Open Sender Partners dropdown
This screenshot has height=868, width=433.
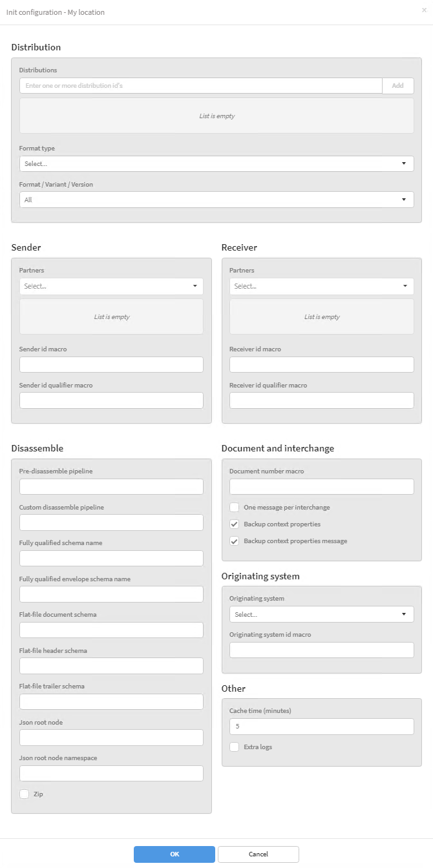[x=111, y=286]
